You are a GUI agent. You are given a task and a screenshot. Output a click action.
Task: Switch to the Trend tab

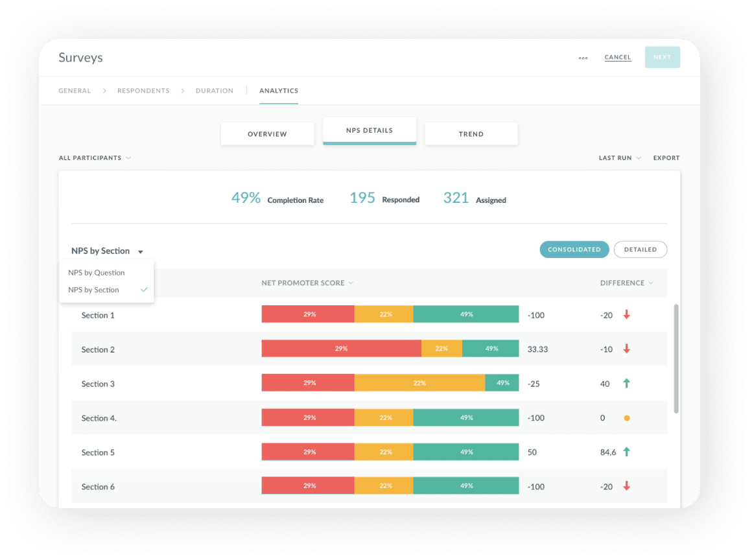coord(471,134)
